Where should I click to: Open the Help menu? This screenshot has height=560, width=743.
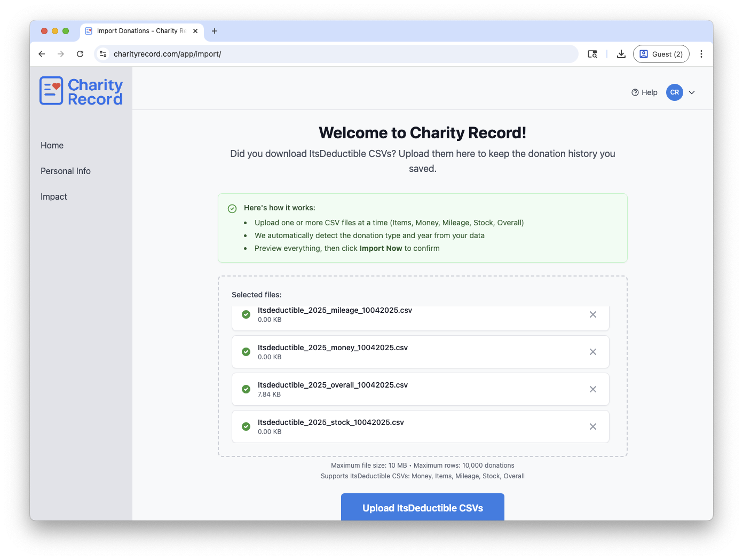(x=644, y=92)
